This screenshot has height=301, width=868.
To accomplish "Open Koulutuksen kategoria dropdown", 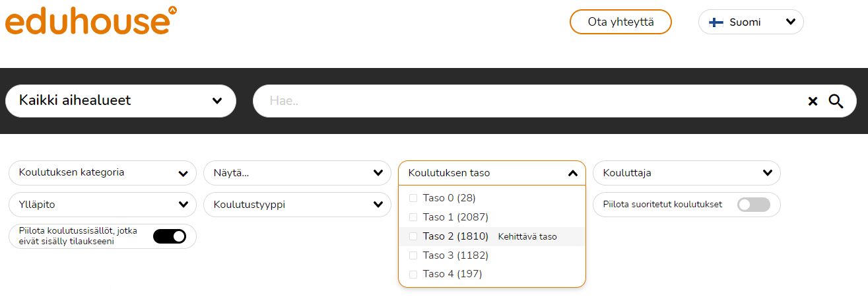I will coord(102,173).
